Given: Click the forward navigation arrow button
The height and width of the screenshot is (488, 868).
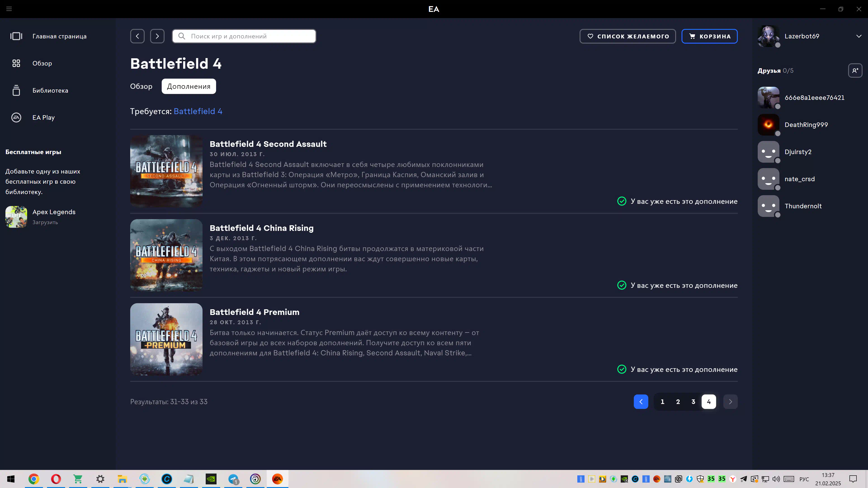Looking at the screenshot, I should click(157, 36).
